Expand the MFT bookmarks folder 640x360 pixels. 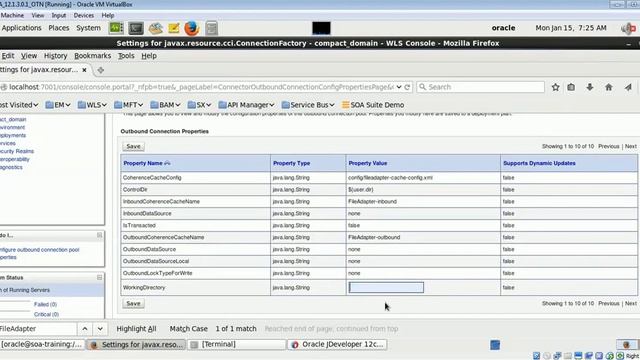[x=129, y=105]
